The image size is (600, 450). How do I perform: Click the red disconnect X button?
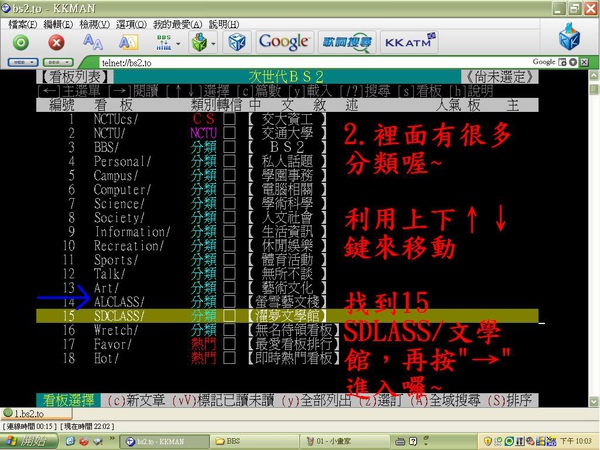pyautogui.click(x=56, y=42)
